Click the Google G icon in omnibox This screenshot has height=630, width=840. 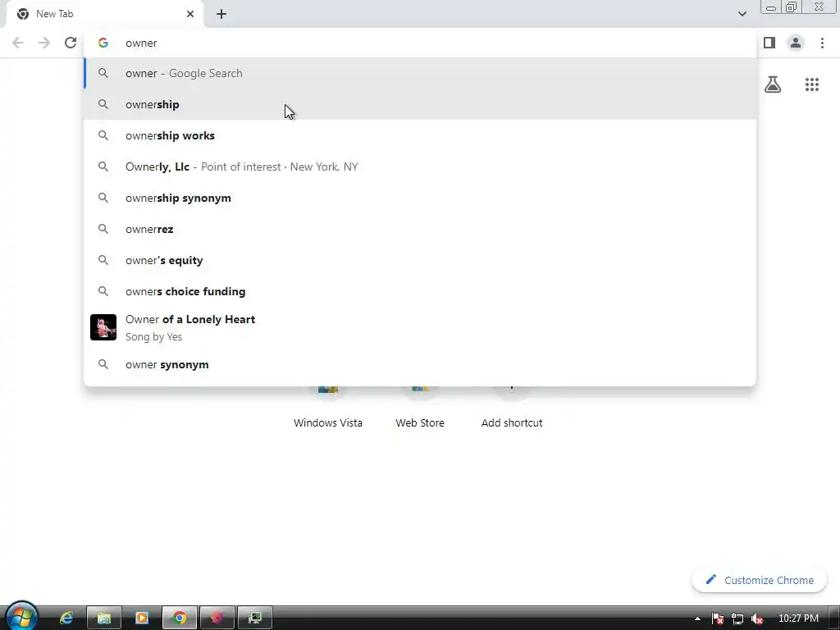click(x=103, y=43)
